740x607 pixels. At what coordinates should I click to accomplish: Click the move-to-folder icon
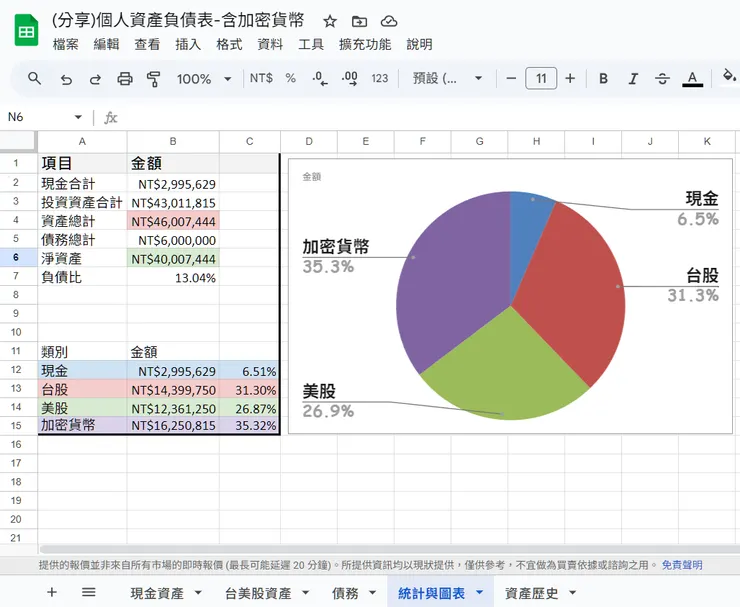(x=360, y=21)
